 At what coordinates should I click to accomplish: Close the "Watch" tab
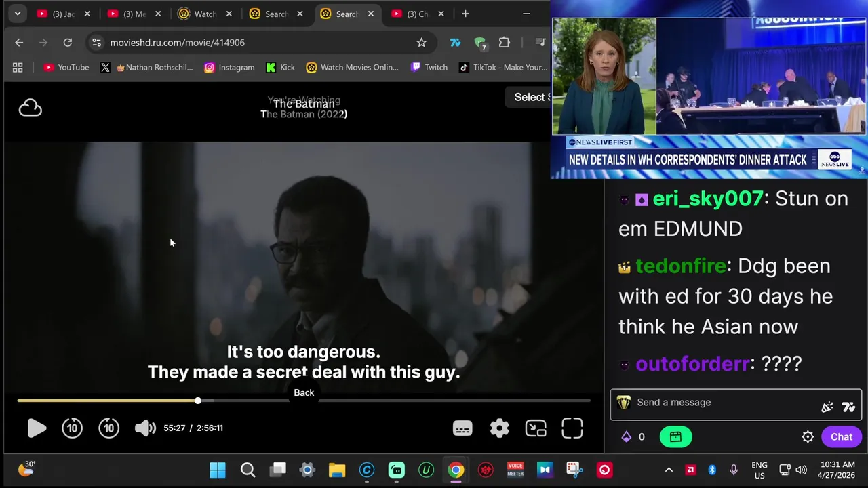(229, 14)
